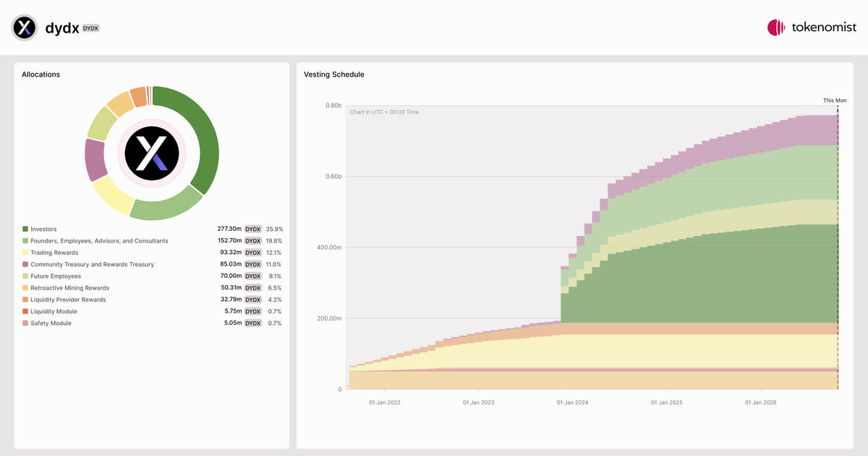Click the 11.0% percentage value
This screenshot has height=456, width=868.
[x=274, y=265]
